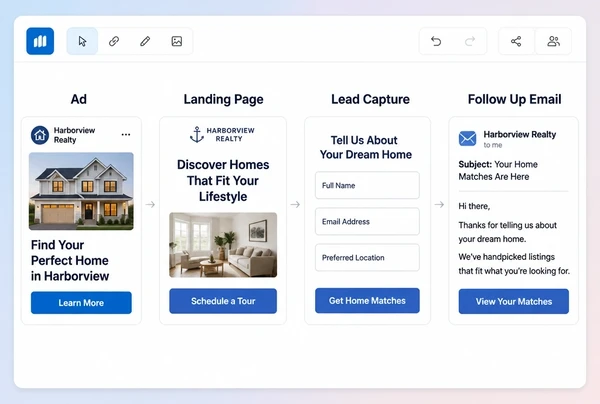Click the anchor logo on the landing page
This screenshot has height=404, width=600.
point(197,135)
